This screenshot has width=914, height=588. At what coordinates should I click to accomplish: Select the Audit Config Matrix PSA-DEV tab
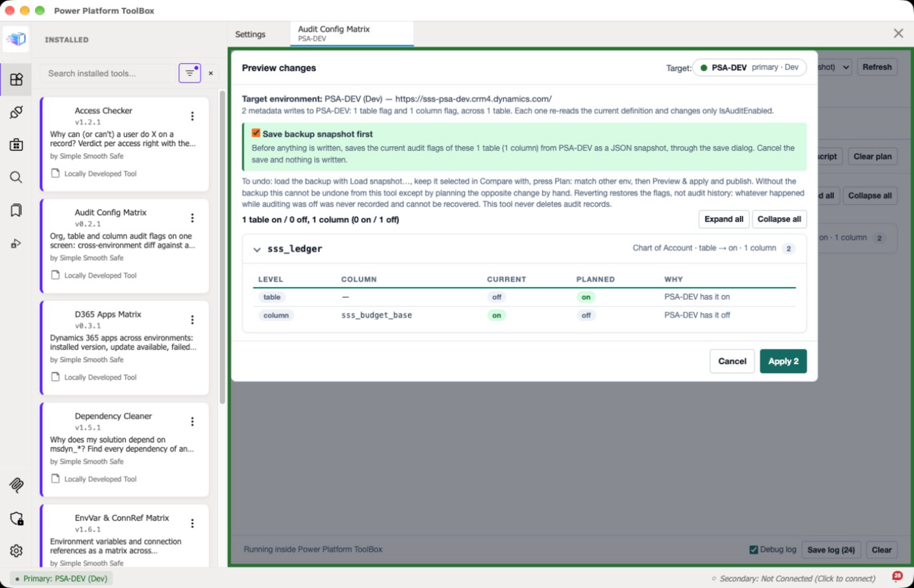352,33
